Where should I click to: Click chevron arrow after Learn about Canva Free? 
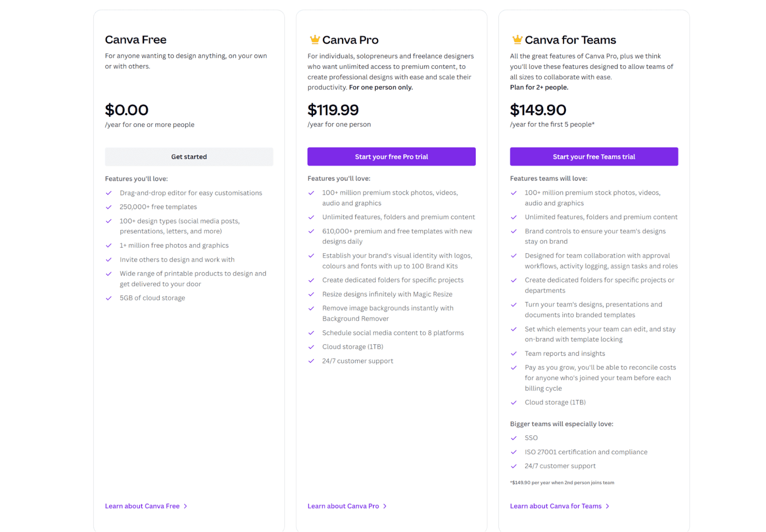click(x=186, y=506)
